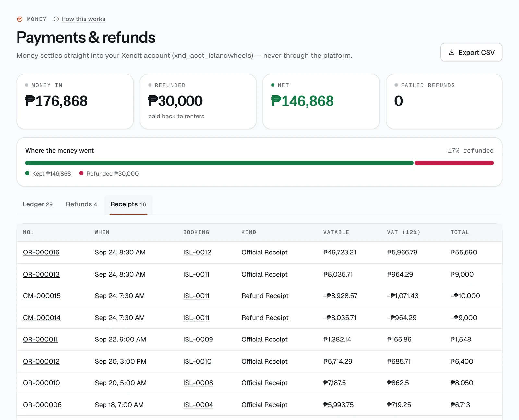Click the KIND column header
Image resolution: width=519 pixels, height=420 pixels.
(x=249, y=232)
